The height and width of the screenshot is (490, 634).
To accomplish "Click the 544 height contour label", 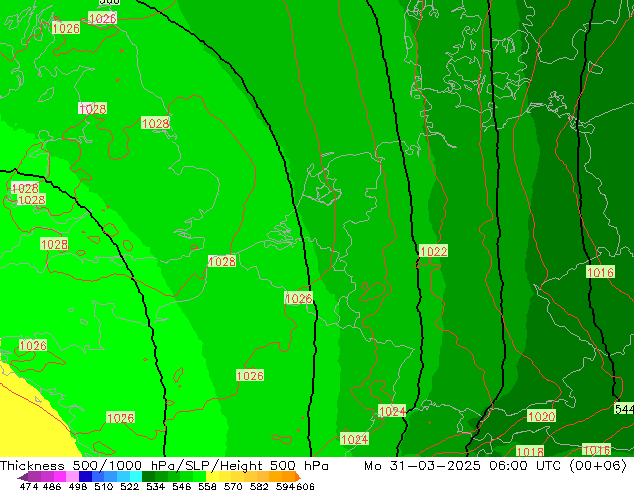I will tap(624, 409).
